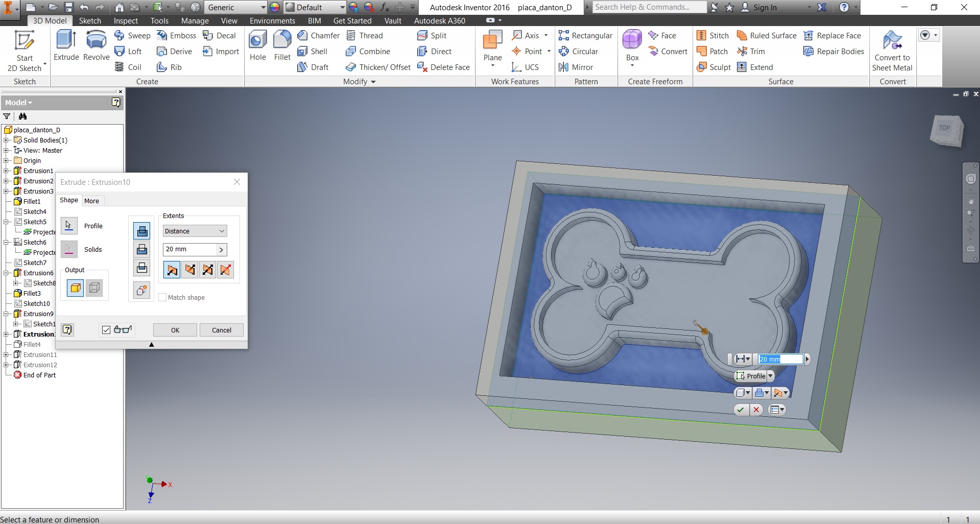Screen dimensions: 980x524
Task: Select Solid output type button
Action: [75, 288]
